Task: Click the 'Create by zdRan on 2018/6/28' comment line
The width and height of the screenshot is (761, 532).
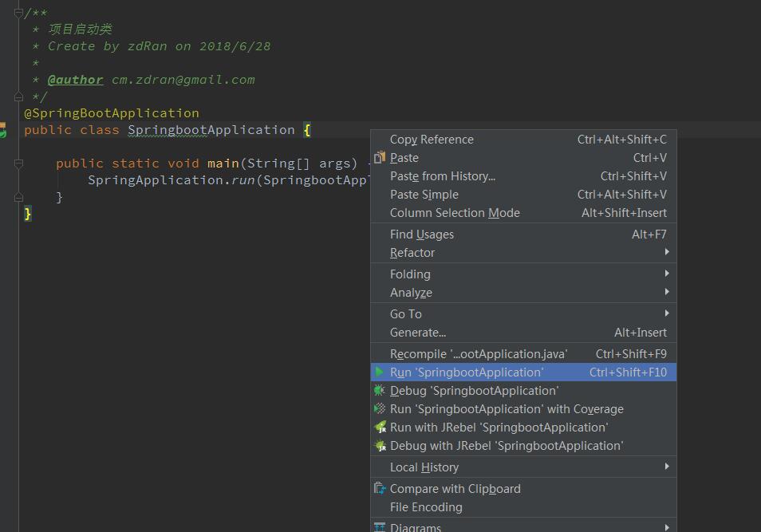Action: point(160,46)
